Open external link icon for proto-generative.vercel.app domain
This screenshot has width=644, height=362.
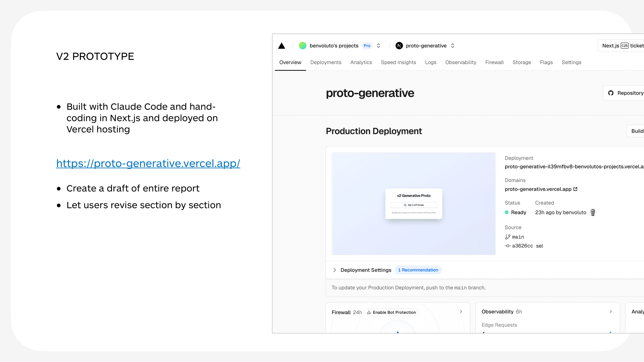tap(575, 189)
